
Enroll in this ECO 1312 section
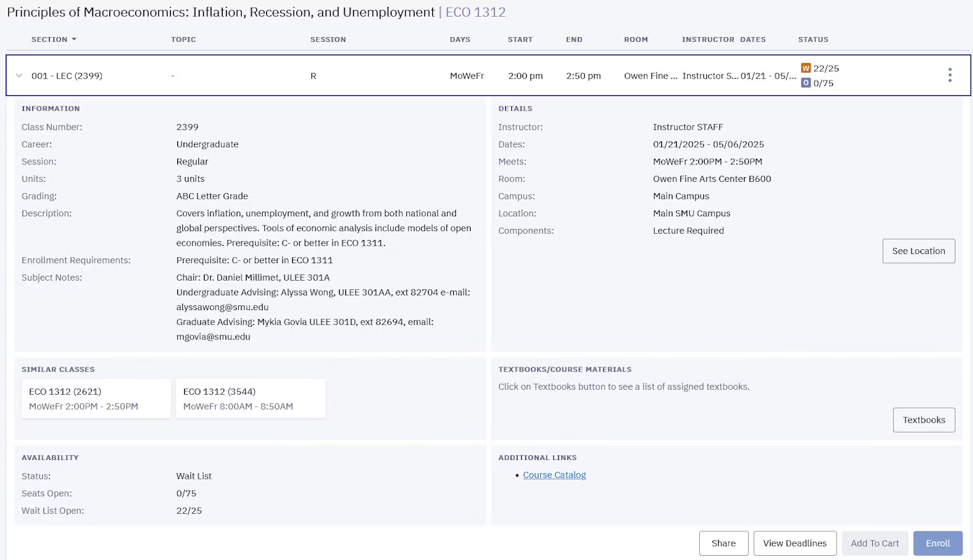click(937, 542)
